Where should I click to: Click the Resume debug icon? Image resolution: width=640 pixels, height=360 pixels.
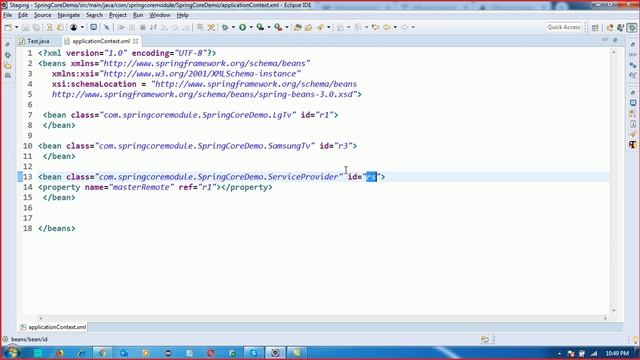click(x=121, y=27)
